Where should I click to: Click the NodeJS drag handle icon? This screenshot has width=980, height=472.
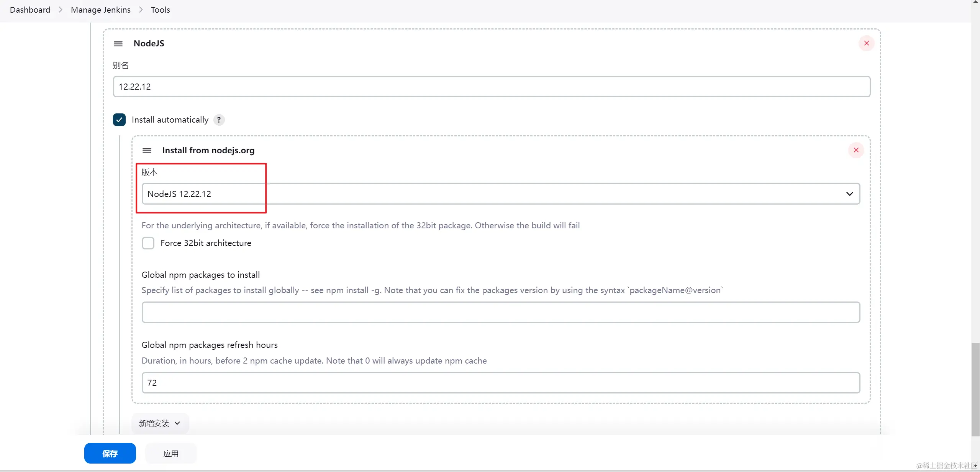point(118,44)
